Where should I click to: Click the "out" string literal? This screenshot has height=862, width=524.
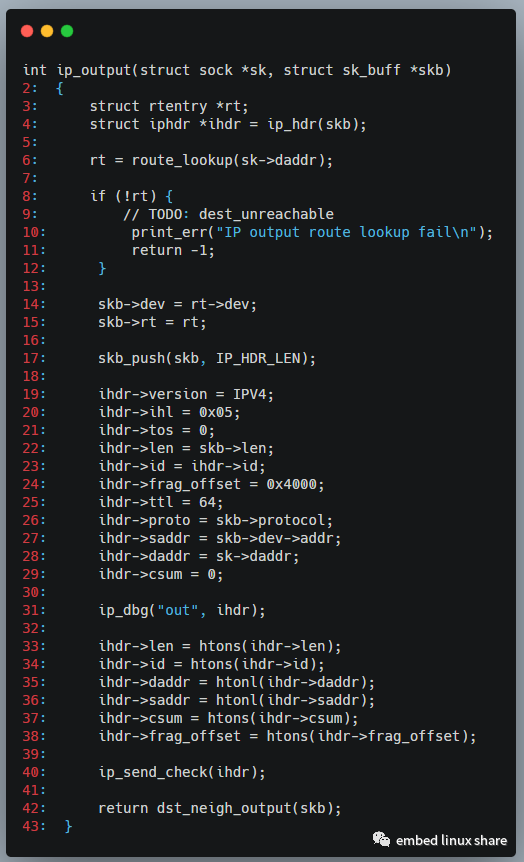click(178, 610)
